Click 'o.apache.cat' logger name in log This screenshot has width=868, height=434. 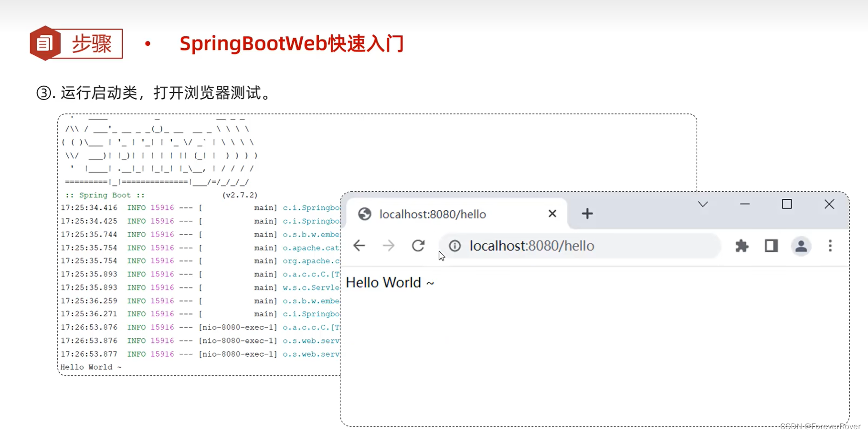point(311,248)
